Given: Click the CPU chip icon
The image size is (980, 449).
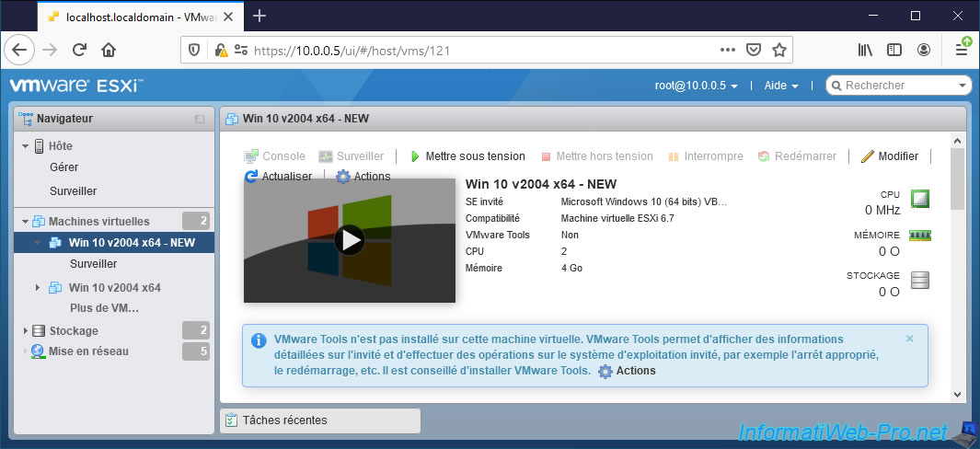Looking at the screenshot, I should pyautogui.click(x=920, y=199).
